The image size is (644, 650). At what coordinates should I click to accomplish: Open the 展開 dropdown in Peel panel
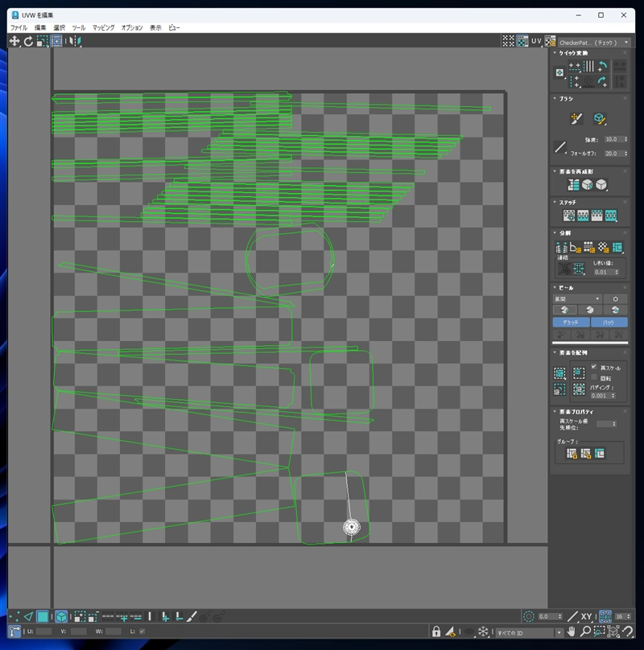coord(577,298)
